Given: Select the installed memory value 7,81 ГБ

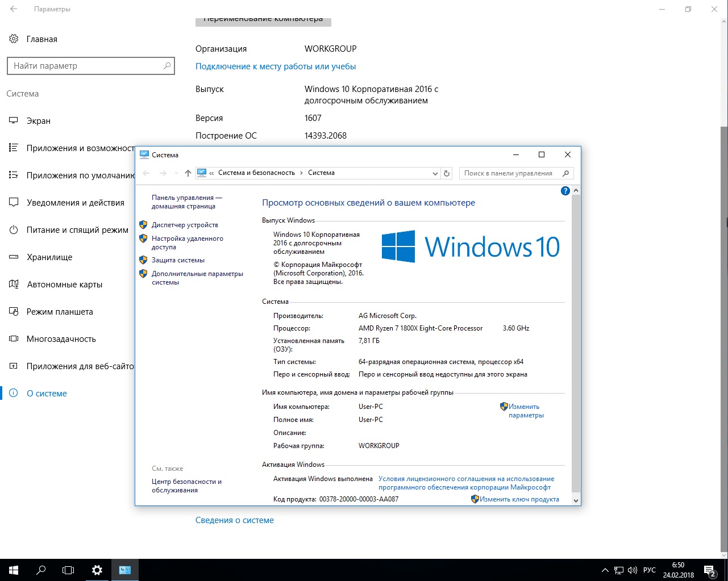Looking at the screenshot, I should click(x=369, y=341).
